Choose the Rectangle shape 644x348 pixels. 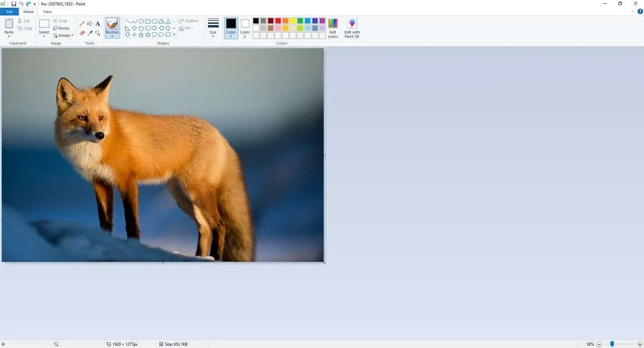click(148, 21)
